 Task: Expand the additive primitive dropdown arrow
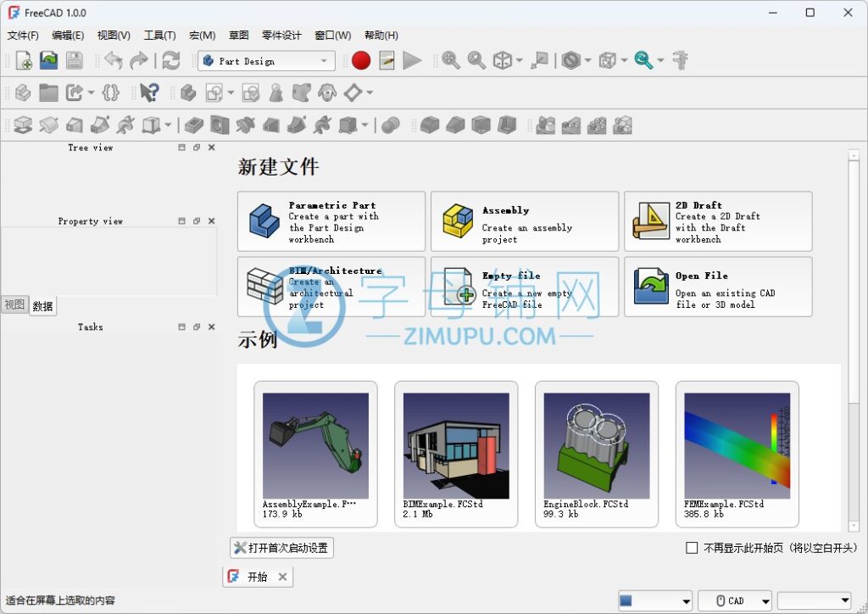click(x=168, y=126)
